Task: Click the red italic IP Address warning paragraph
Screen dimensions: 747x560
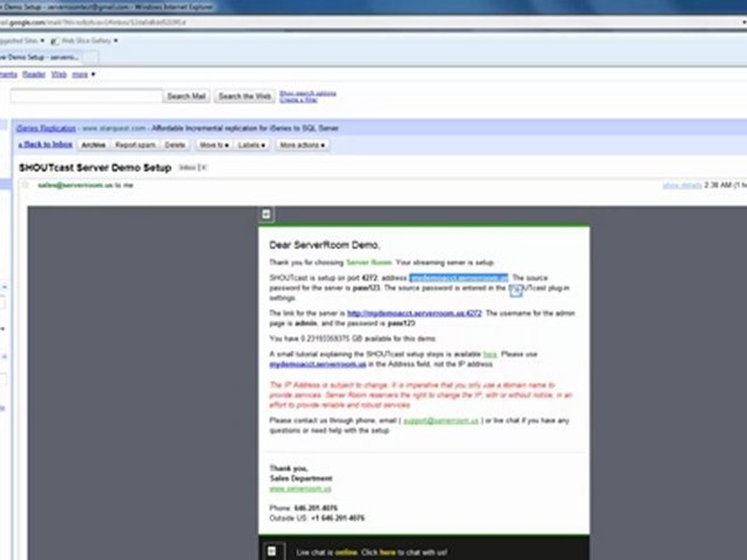Action: (x=421, y=395)
